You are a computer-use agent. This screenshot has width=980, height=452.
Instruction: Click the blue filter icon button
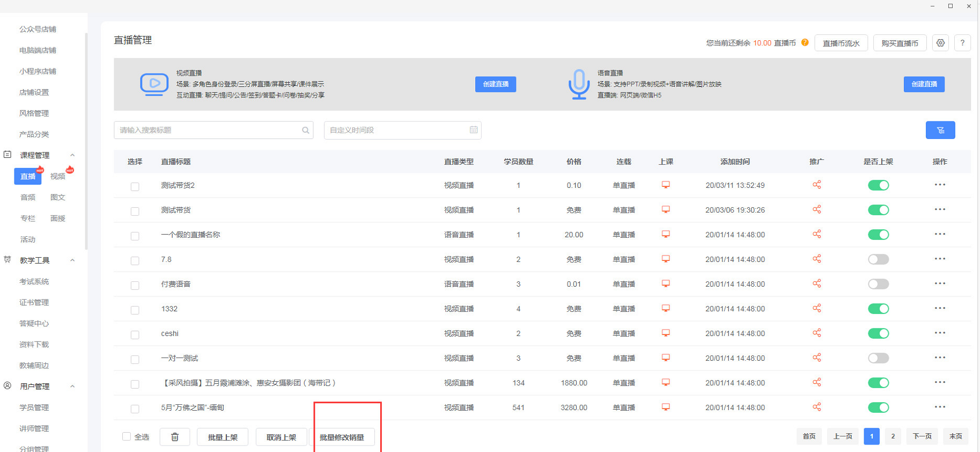[x=940, y=130]
